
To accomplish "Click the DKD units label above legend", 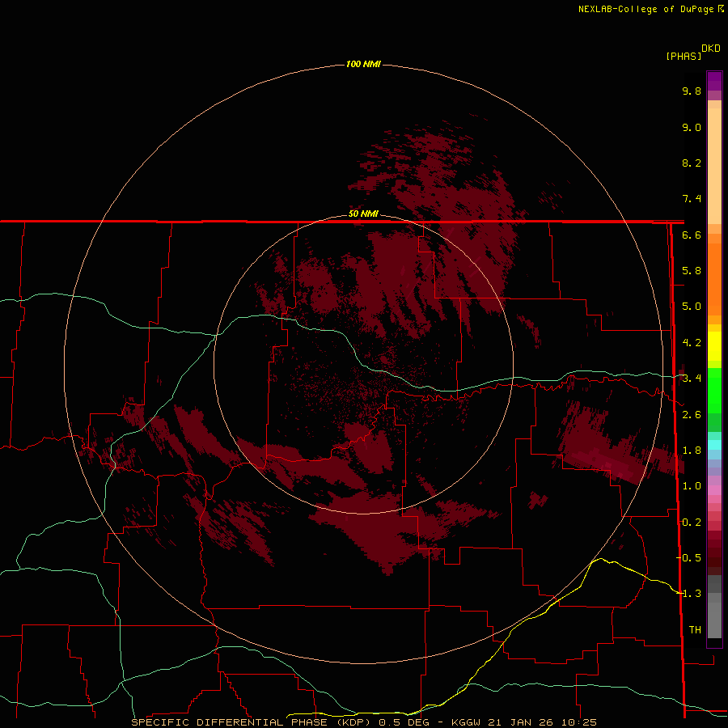I will click(711, 49).
